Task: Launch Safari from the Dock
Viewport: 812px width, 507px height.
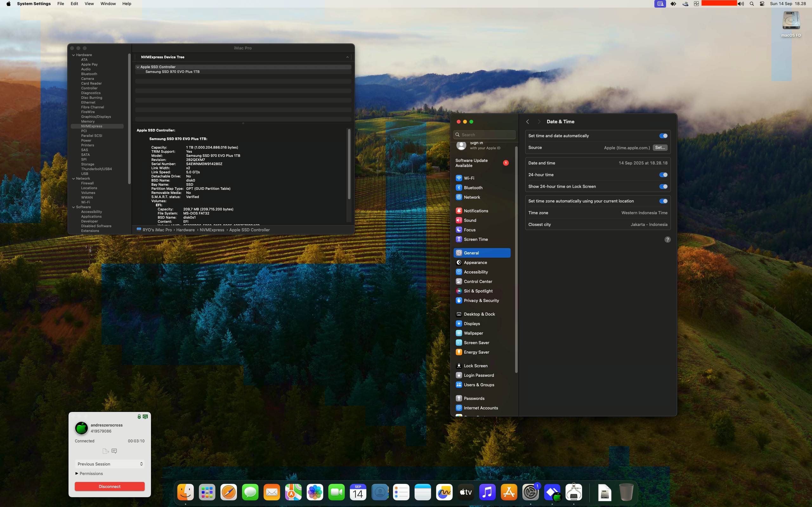Action: (x=228, y=492)
